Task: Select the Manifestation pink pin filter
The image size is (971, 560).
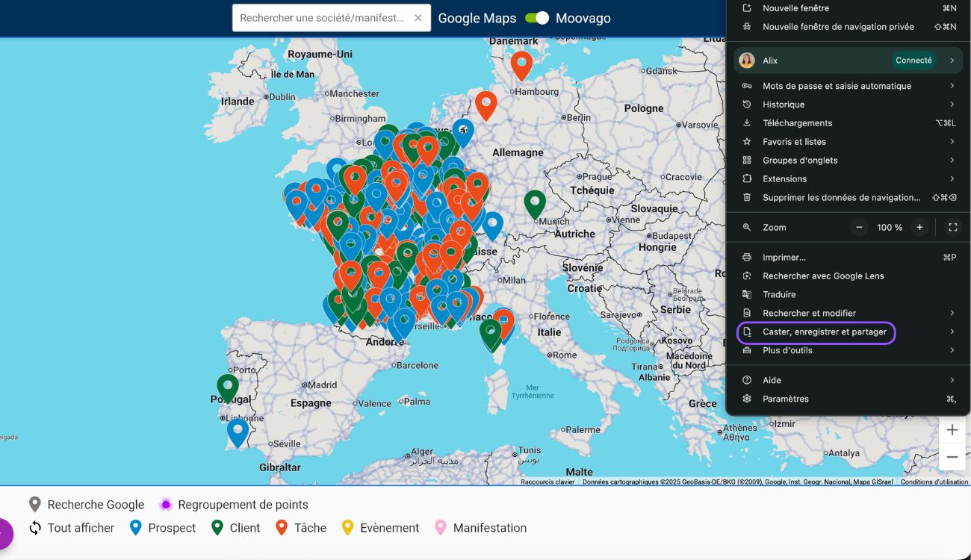Action: pyautogui.click(x=441, y=527)
